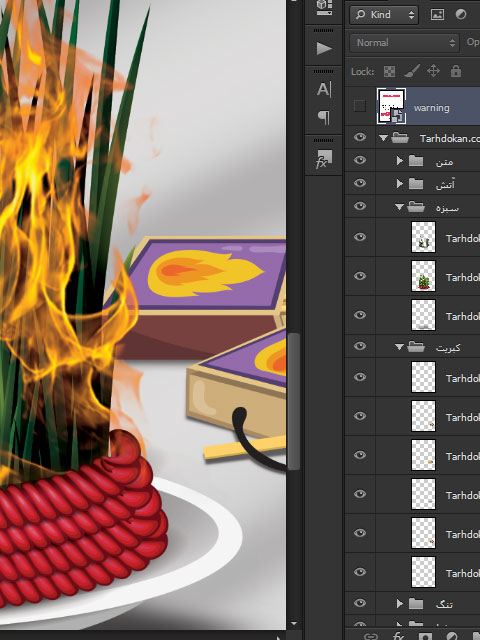Open the Normal blend mode dropdown
Viewport: 480px width, 640px height.
tap(404, 42)
